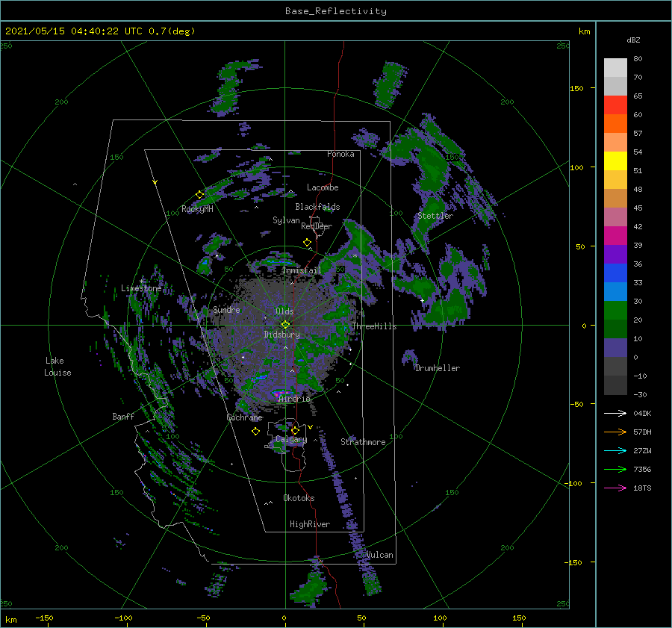The height and width of the screenshot is (628, 672).
Task: Click the Cochrane label
Action: [244, 417]
